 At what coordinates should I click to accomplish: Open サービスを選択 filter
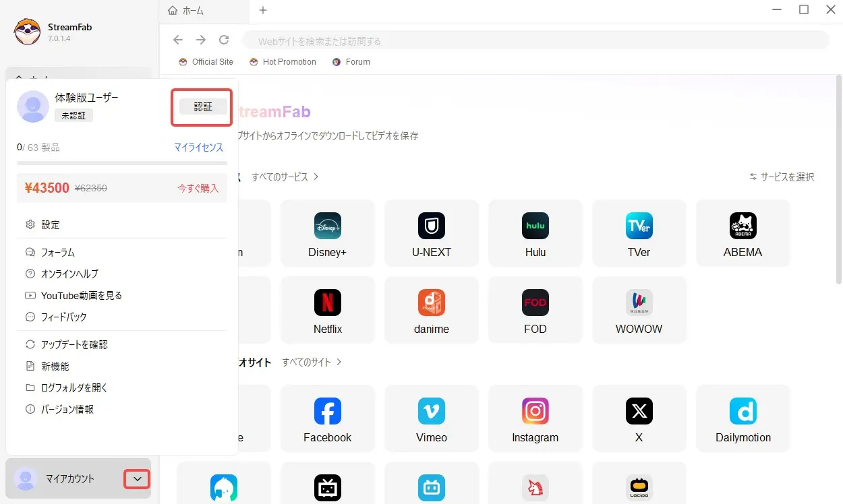(782, 177)
